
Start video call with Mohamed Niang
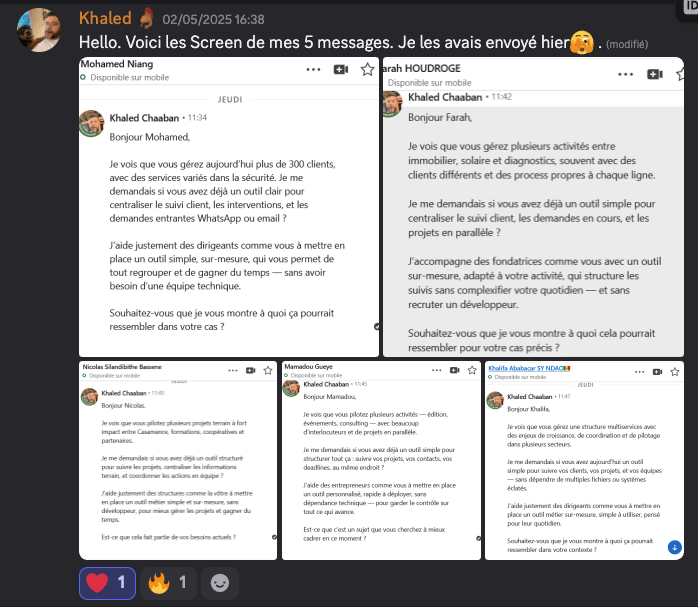[341, 69]
